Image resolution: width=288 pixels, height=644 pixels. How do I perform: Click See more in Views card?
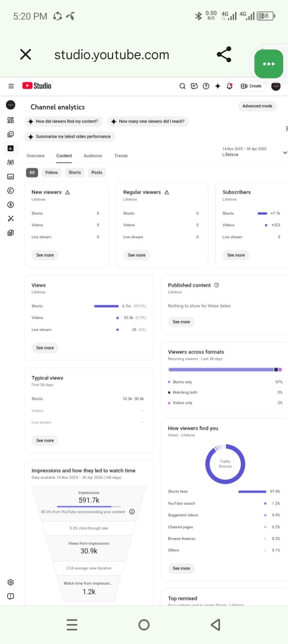point(45,348)
